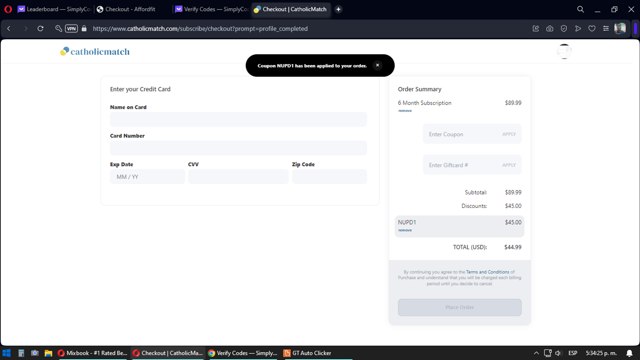Screen dimensions: 640x360
Task: Open a new browser tab
Action: tap(338, 9)
